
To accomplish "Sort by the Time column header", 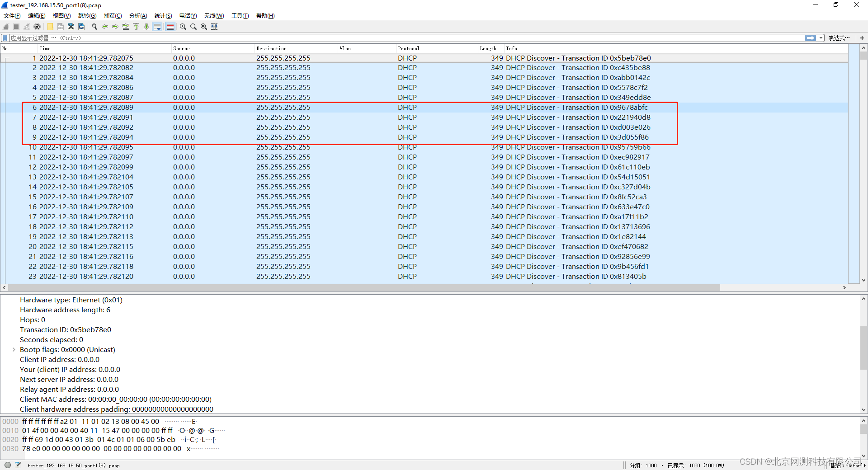I will (x=104, y=48).
